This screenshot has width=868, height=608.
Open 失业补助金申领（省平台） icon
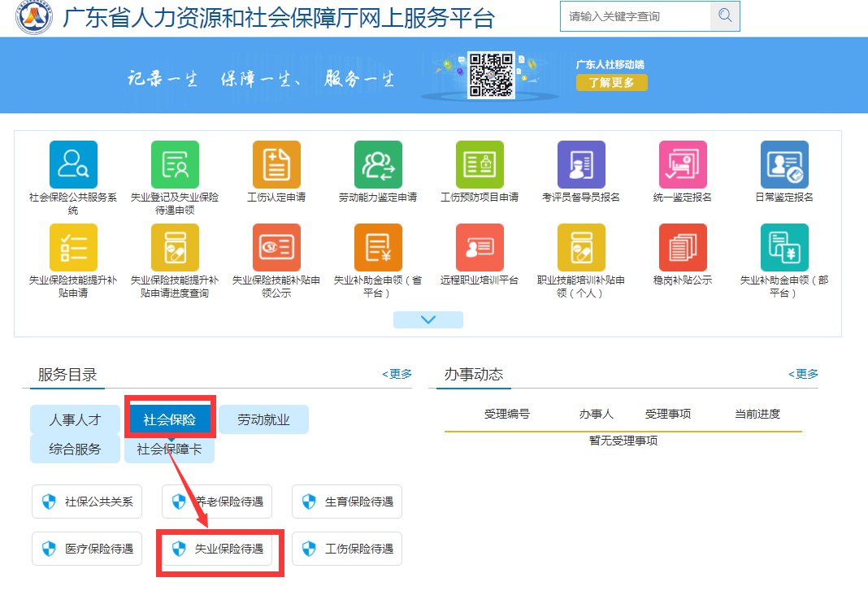click(x=378, y=247)
